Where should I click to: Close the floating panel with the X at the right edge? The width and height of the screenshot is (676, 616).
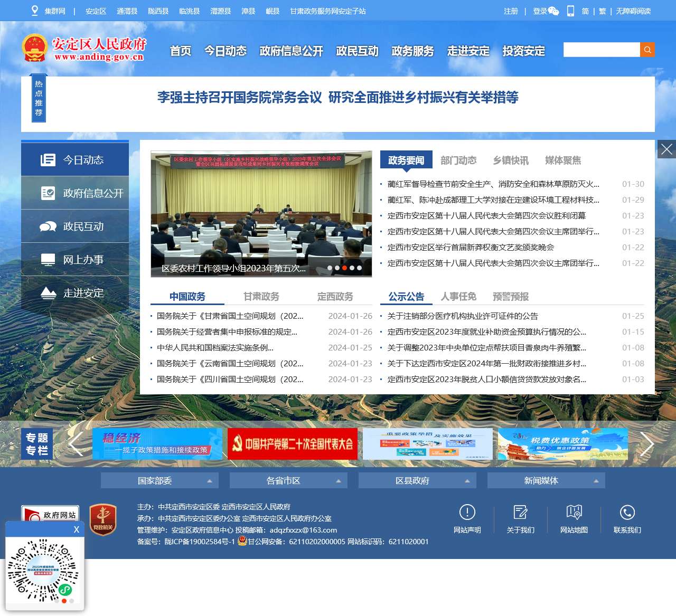point(666,149)
